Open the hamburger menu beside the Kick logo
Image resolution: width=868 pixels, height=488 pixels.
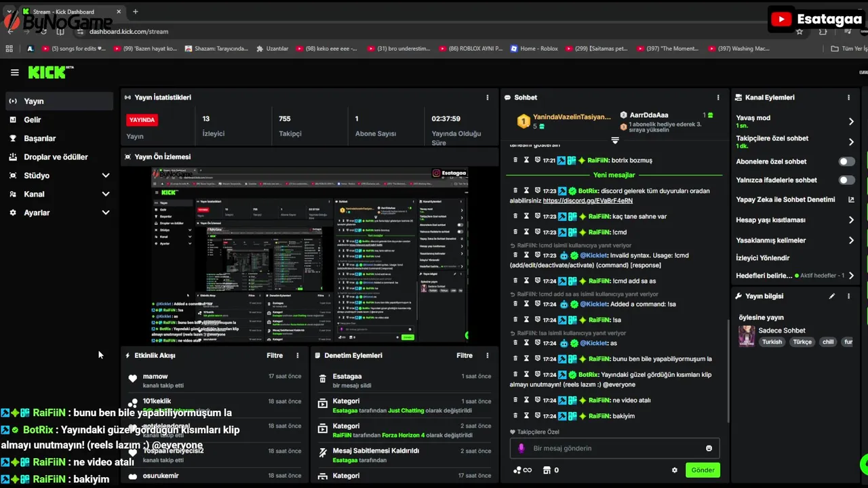click(x=14, y=73)
